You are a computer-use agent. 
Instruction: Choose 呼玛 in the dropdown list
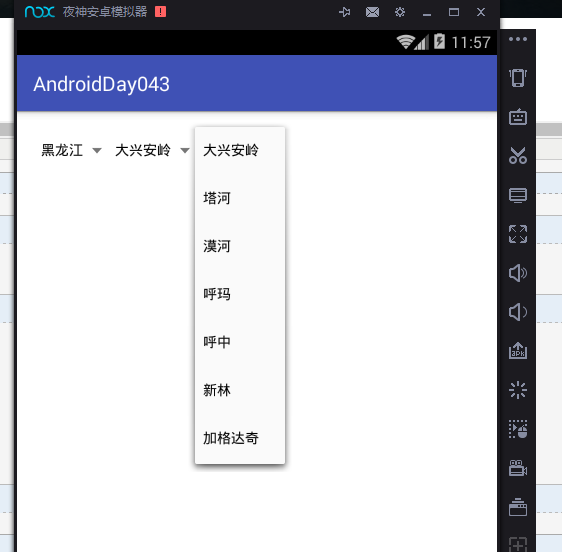click(240, 294)
